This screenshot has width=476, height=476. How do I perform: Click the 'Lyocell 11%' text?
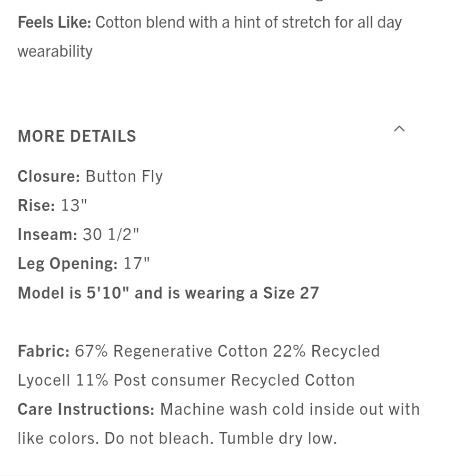(x=63, y=380)
